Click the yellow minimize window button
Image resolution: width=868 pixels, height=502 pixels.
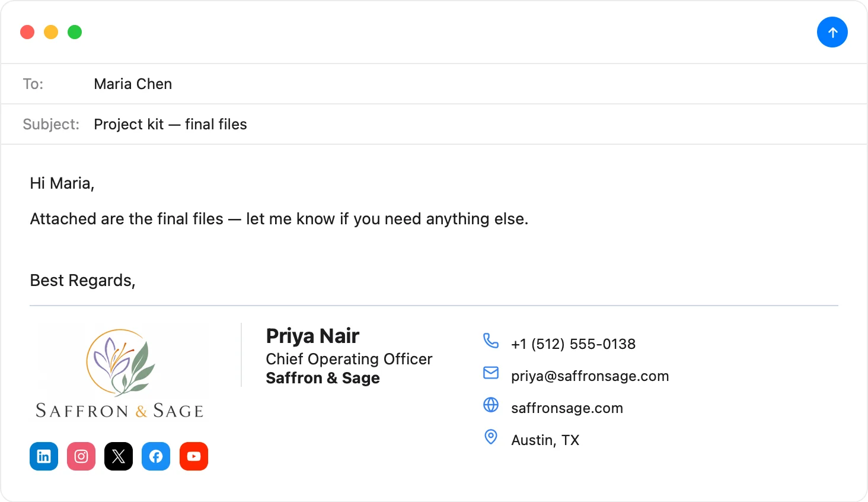51,32
